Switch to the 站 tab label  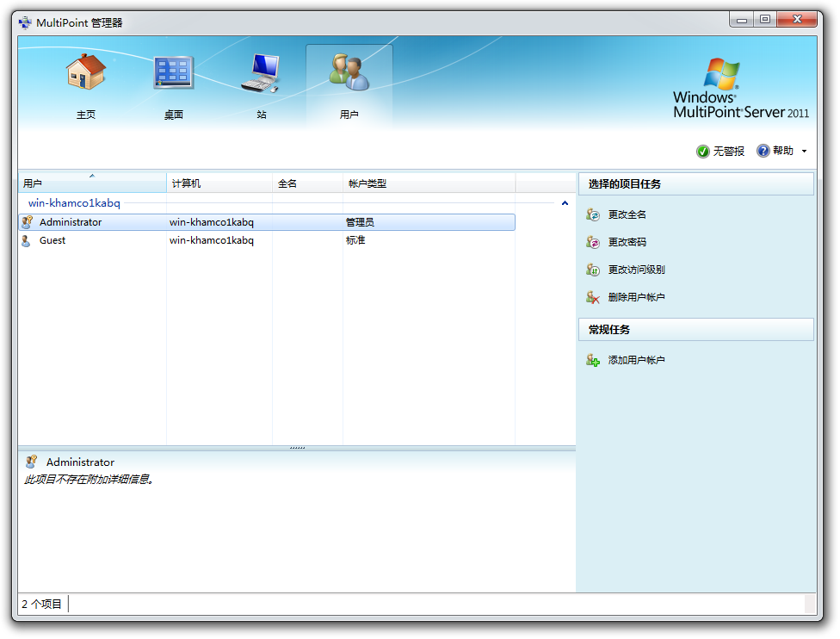[262, 115]
